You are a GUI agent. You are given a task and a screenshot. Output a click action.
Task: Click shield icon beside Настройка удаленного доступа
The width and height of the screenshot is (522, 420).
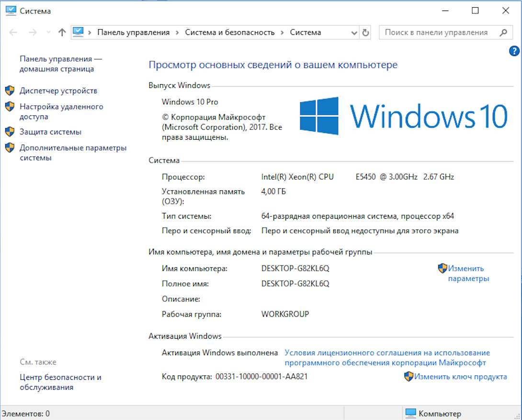[x=10, y=106]
